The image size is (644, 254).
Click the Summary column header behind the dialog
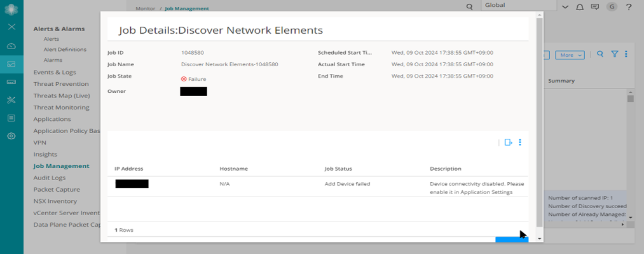point(561,81)
